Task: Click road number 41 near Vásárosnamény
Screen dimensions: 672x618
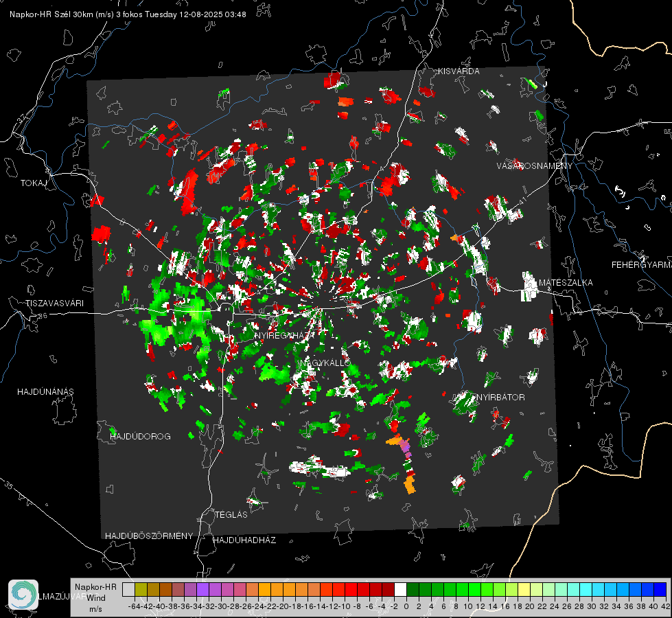Action: [x=522, y=201]
